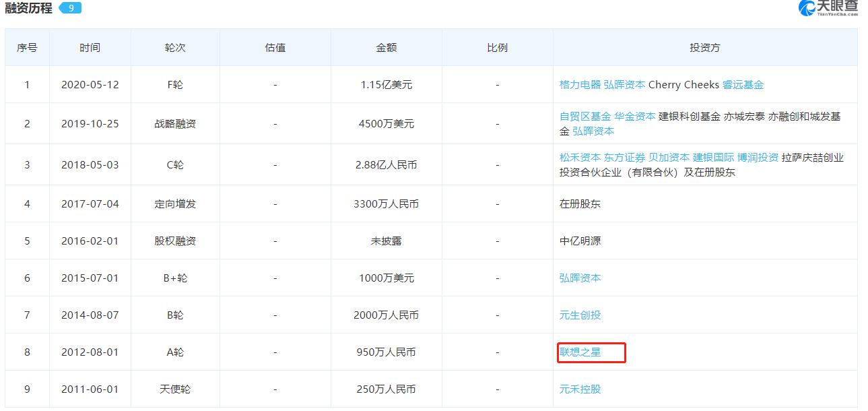Screen dimensions: 868x411
Task: Select the amount 1.15亿美元
Action: click(x=386, y=85)
